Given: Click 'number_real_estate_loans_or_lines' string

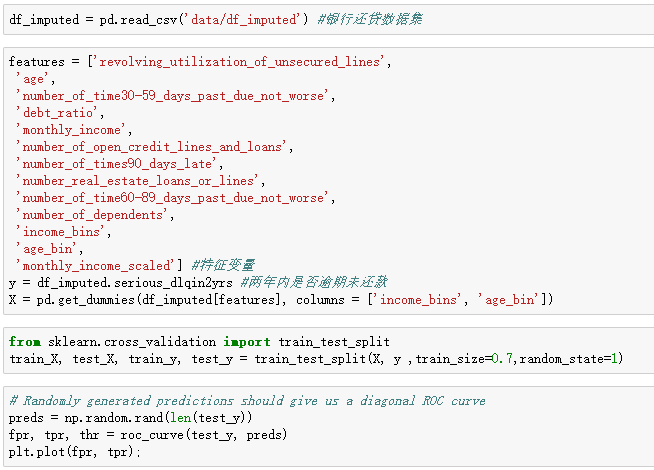Looking at the screenshot, I should 138,181.
